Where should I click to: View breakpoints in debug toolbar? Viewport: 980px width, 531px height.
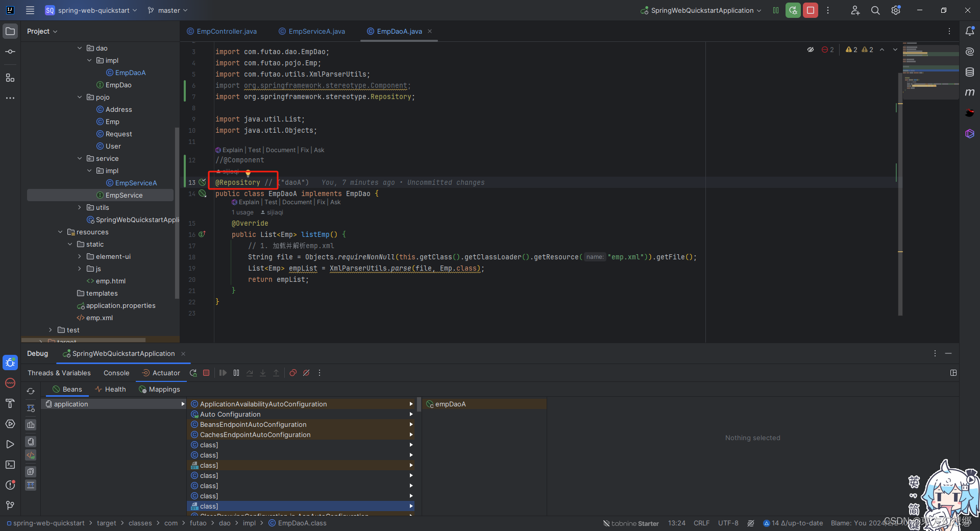[293, 373]
